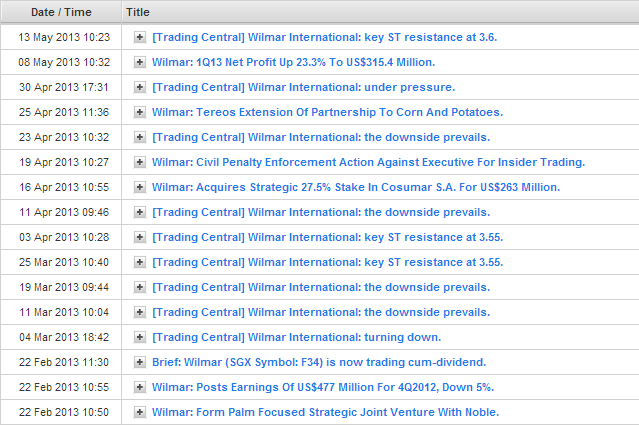Expand the 08 May 2013 net profit row

[x=140, y=62]
